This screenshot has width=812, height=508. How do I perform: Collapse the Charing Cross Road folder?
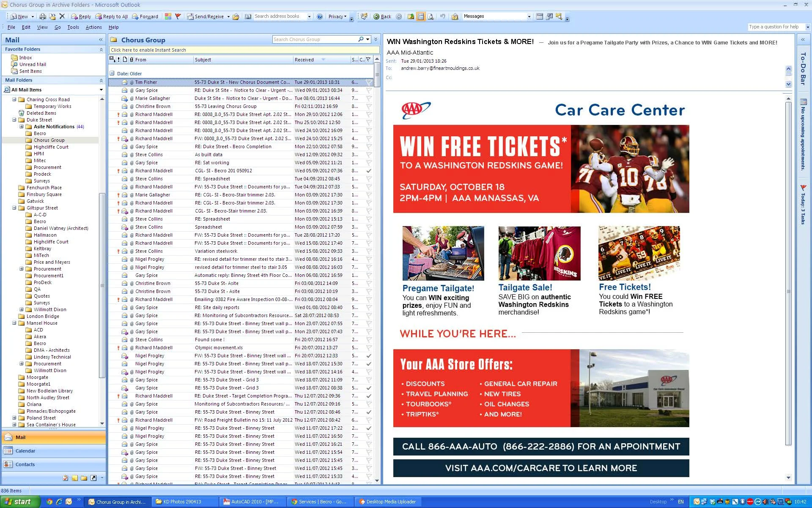[x=14, y=99]
